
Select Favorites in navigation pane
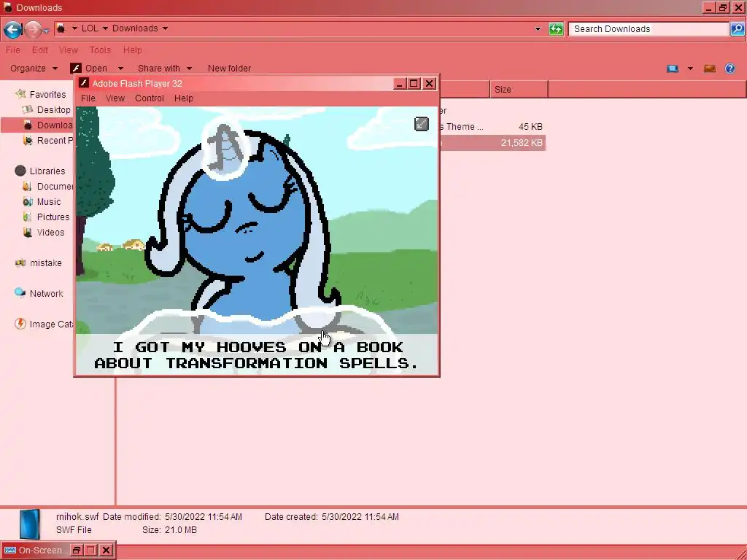pos(47,94)
